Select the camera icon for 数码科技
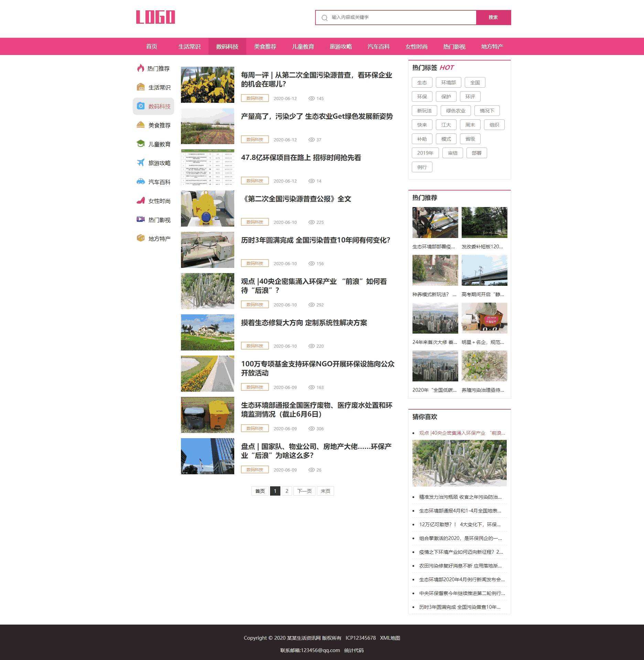 point(140,106)
